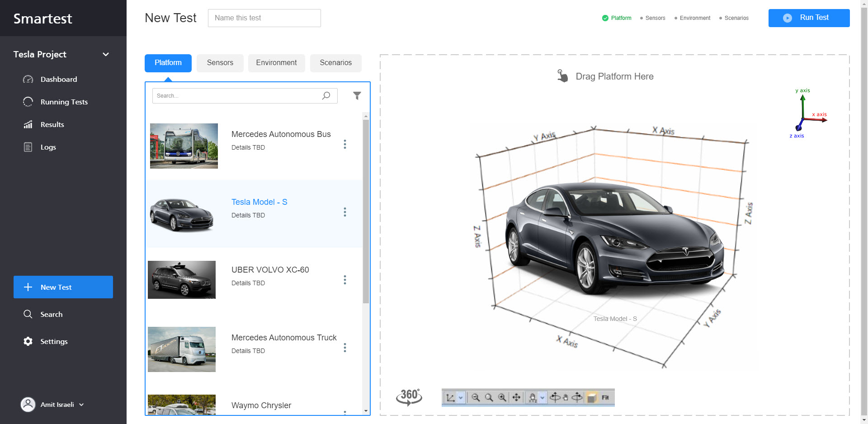
Task: Click the Scenarios progress step at top
Action: (734, 18)
